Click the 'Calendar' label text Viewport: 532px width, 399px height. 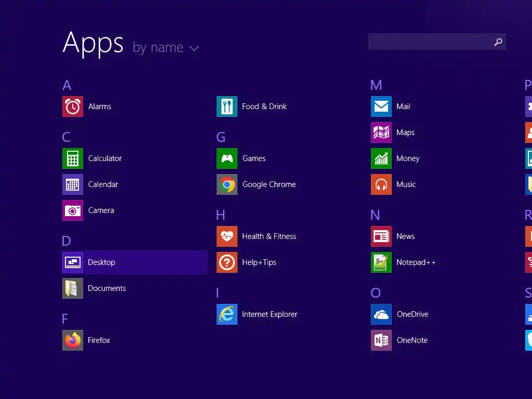pyautogui.click(x=103, y=184)
